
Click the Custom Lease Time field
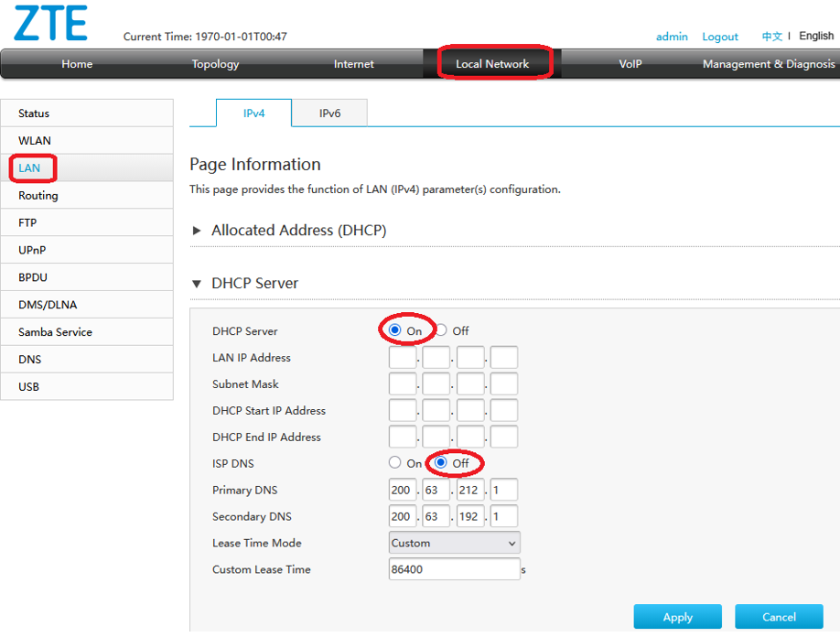pos(454,568)
